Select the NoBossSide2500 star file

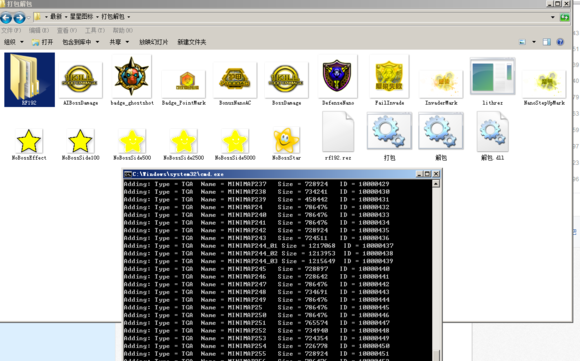point(183,145)
